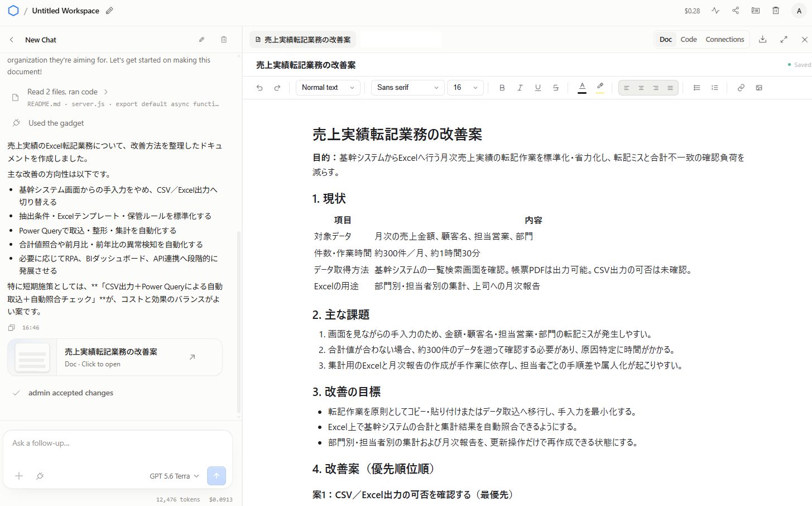Switch to the Code tab
The height and width of the screenshot is (506, 812).
click(x=689, y=40)
